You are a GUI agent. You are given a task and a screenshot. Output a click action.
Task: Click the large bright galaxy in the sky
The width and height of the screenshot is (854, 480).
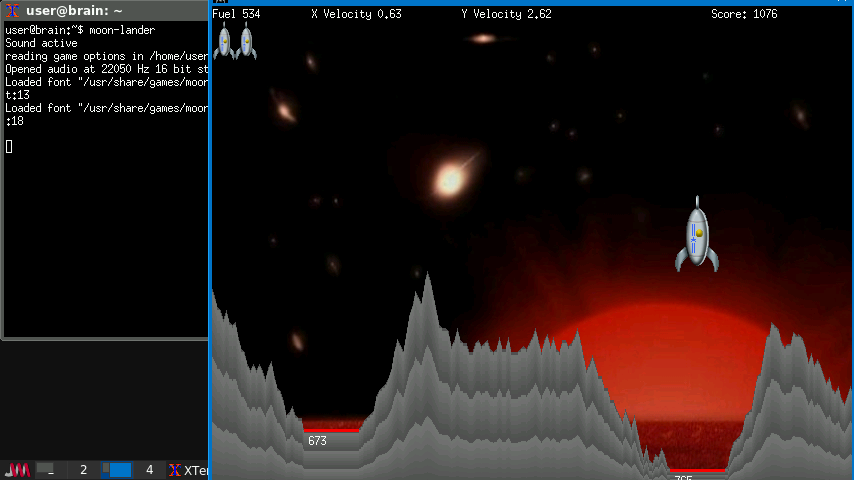coord(451,180)
